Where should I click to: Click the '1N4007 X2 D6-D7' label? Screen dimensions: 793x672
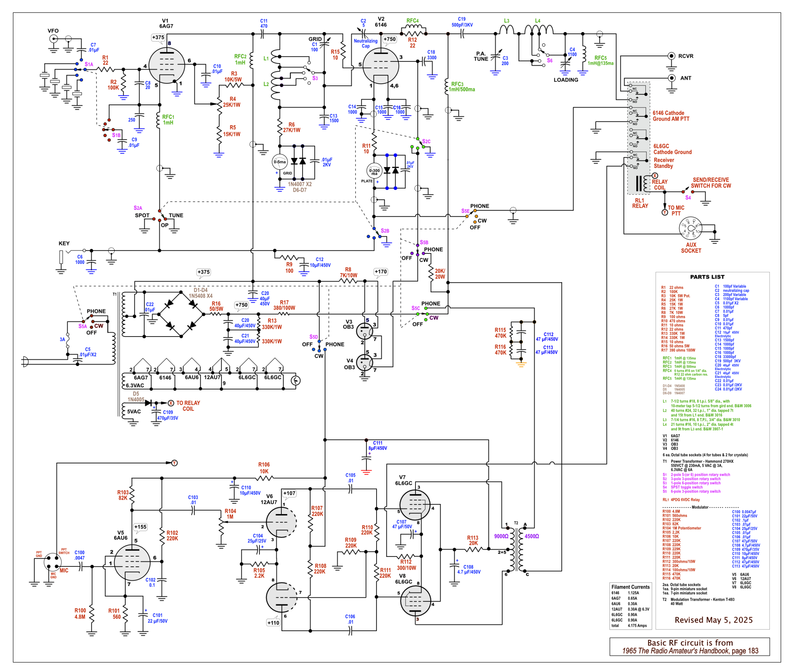pyautogui.click(x=299, y=187)
